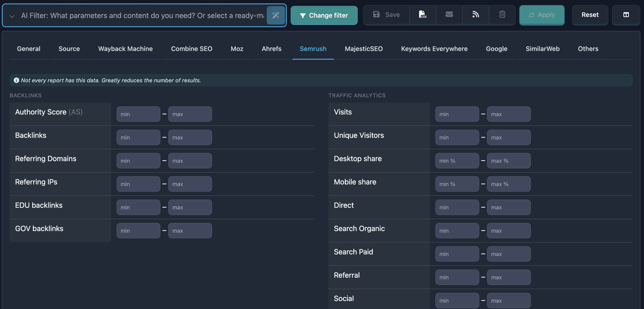
Task: Switch to the Moz tab
Action: point(237,49)
